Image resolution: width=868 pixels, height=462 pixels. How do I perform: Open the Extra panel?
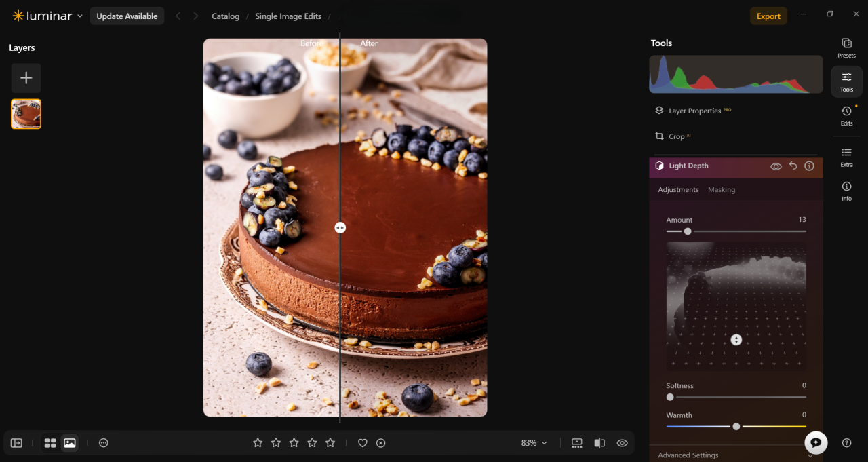846,157
